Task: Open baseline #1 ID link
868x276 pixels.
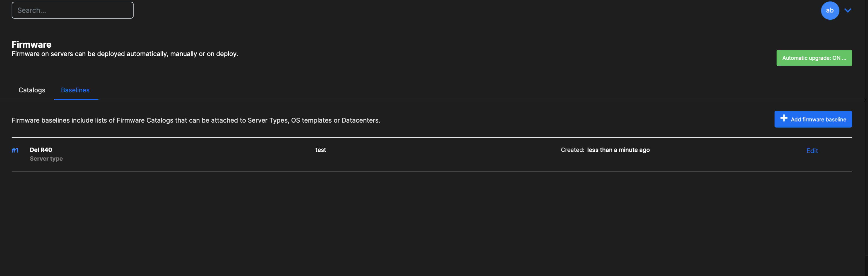Action: (15, 150)
